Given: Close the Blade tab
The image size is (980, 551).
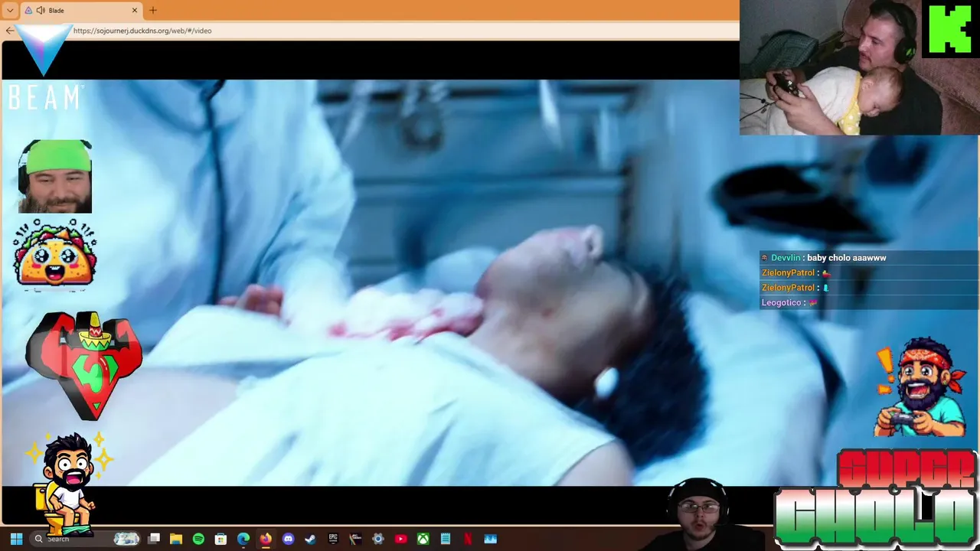Looking at the screenshot, I should pos(135,11).
